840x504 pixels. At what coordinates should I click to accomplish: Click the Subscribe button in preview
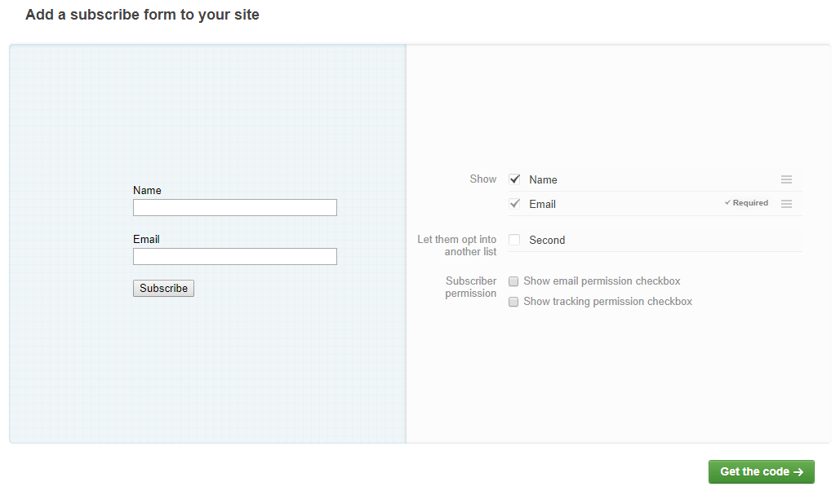pyautogui.click(x=163, y=289)
